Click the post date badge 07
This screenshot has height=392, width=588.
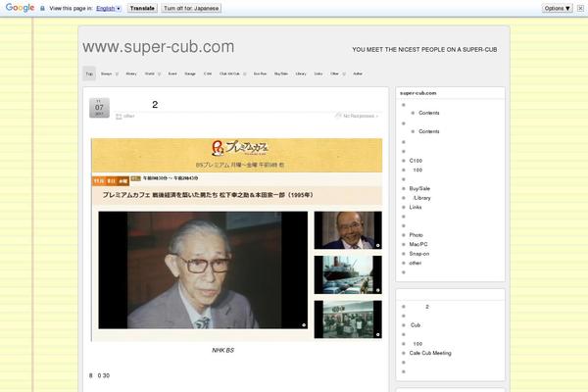99,108
